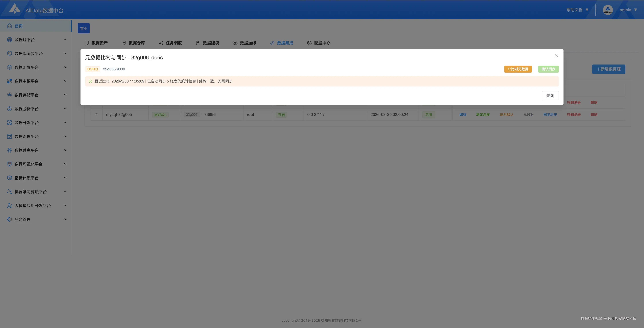Viewport: 644px width, 328px height.
Task: Click the 大模型应用开发平台 sidebar icon
Action: point(9,205)
